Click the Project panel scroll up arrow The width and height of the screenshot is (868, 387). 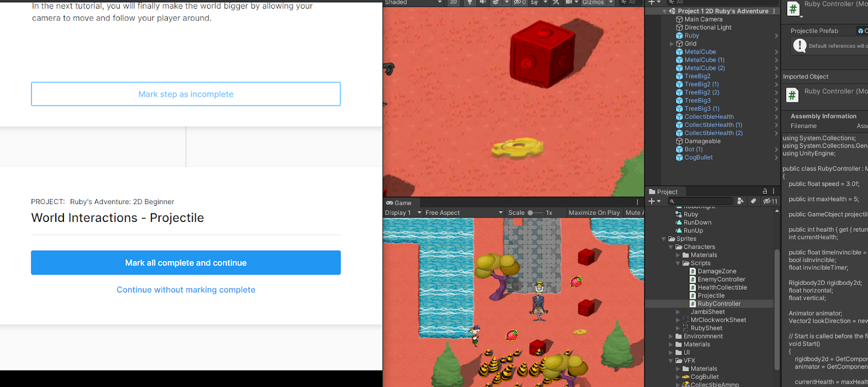(x=777, y=210)
